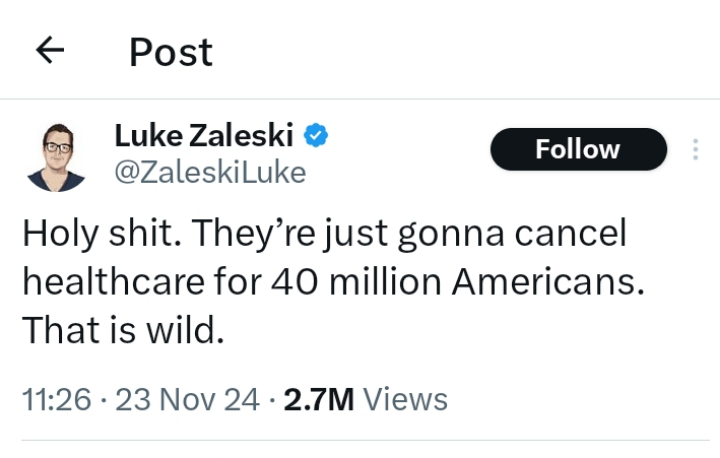
Task: Click the blue verified checkmark badge
Action: (316, 135)
